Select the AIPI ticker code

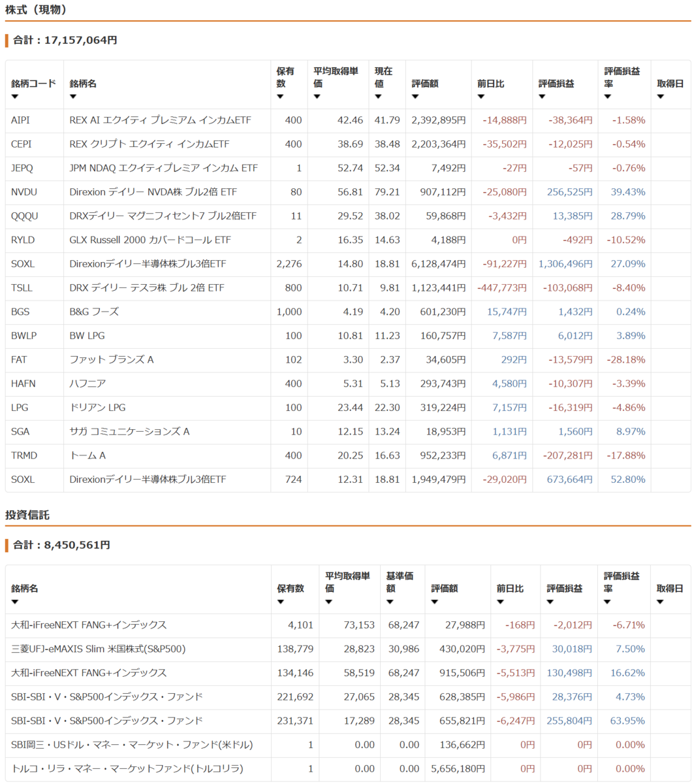pyautogui.click(x=20, y=120)
